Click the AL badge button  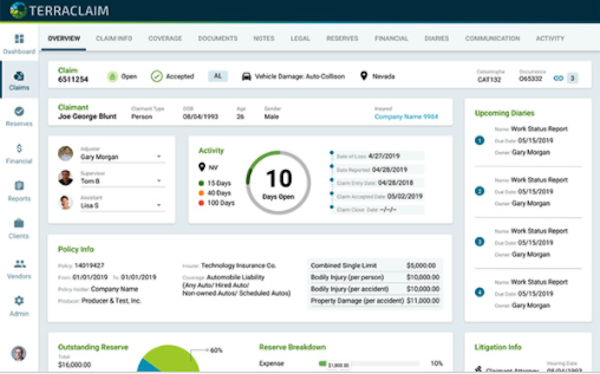218,76
